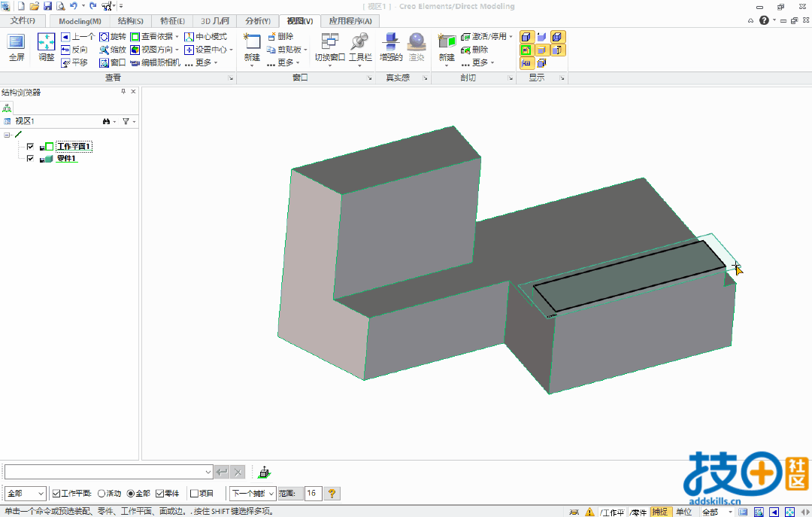
Task: Toggle the 零件1 checkbox in tree
Action: pos(30,159)
